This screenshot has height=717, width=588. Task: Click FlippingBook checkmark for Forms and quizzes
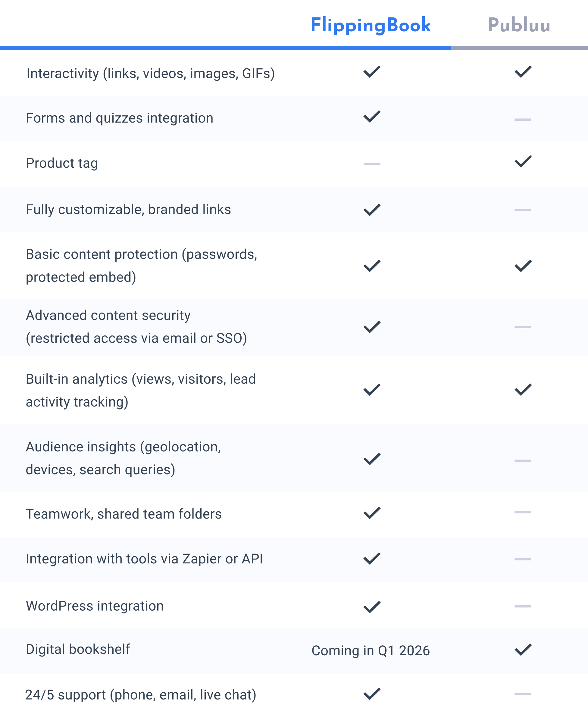click(372, 117)
